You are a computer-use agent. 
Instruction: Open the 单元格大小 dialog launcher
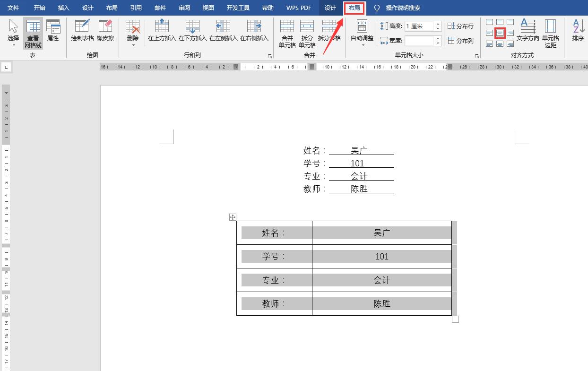coord(477,56)
